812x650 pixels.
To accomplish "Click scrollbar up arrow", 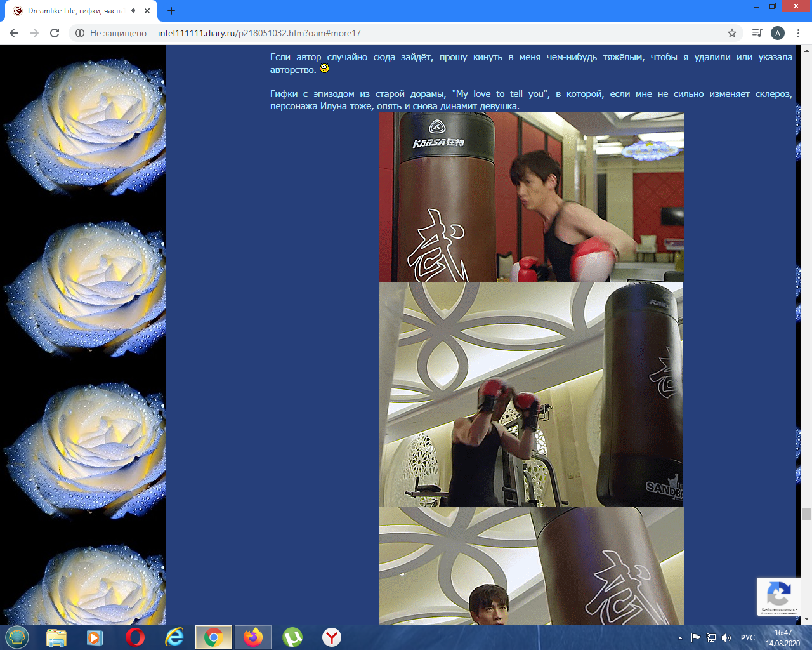I will click(x=806, y=50).
